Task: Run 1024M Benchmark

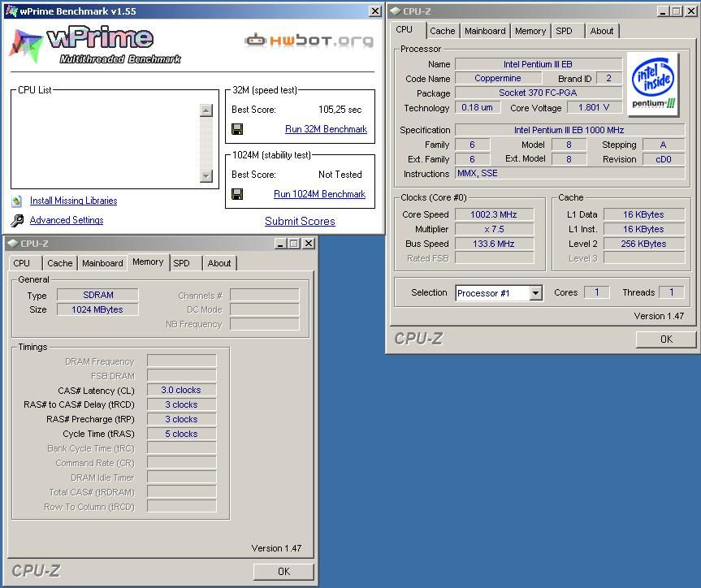Action: pyautogui.click(x=320, y=194)
